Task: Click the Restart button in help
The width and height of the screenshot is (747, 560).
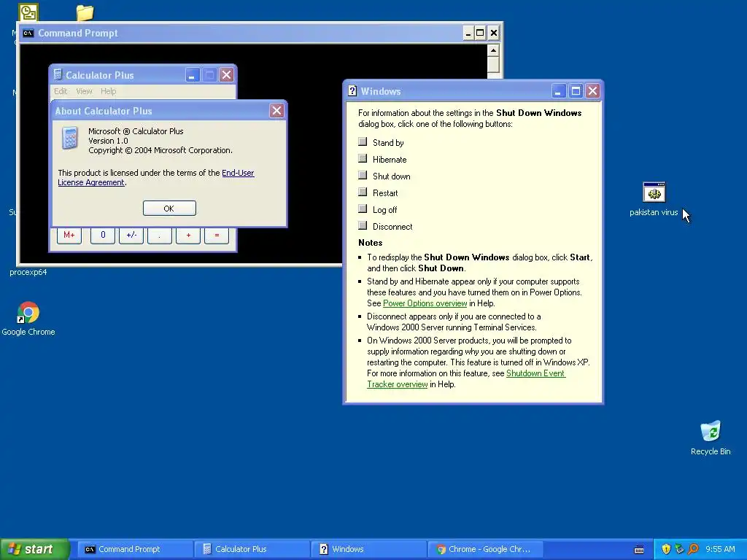Action: click(363, 192)
